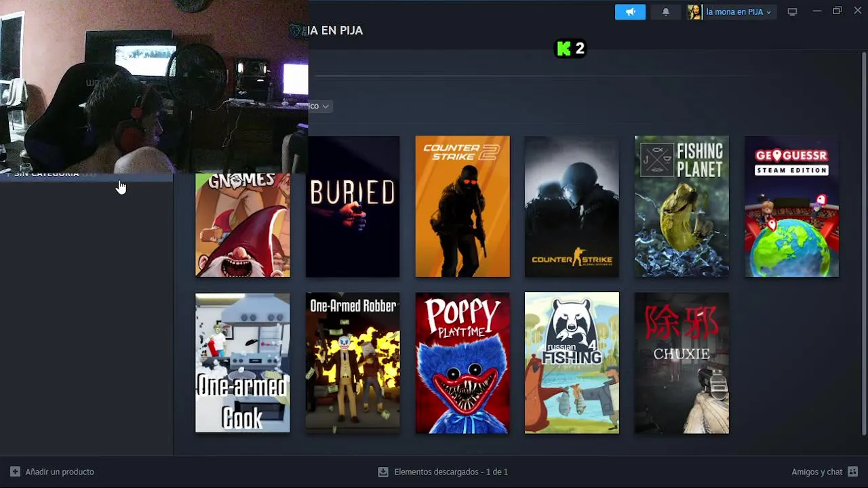Select the Buried game cover
This screenshot has width=868, height=488.
pos(353,207)
